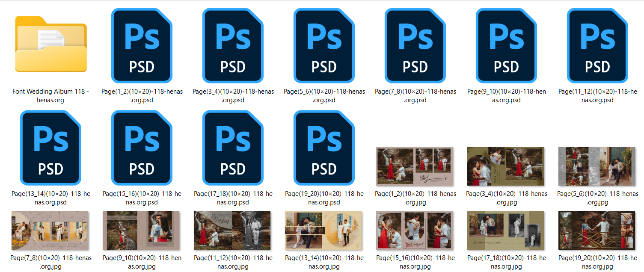Select the Page(11_12) PSD file icon
The height and width of the screenshot is (272, 644).
[x=597, y=45]
